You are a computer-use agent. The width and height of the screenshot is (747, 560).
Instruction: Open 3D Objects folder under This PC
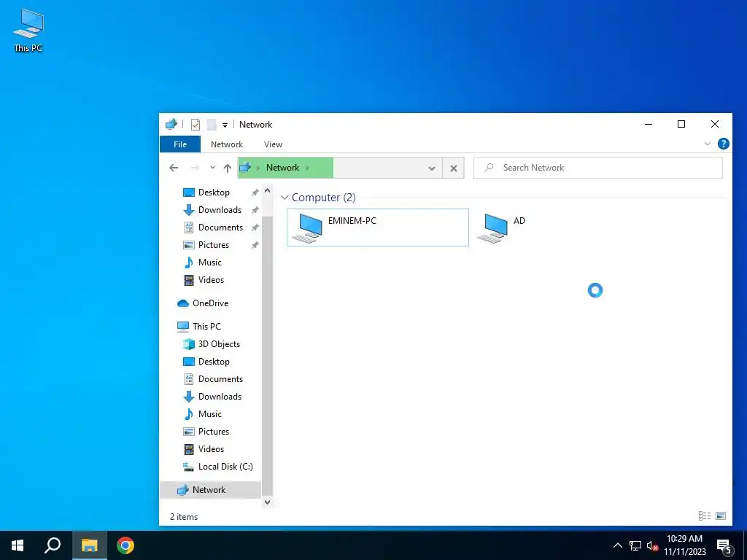click(x=219, y=344)
